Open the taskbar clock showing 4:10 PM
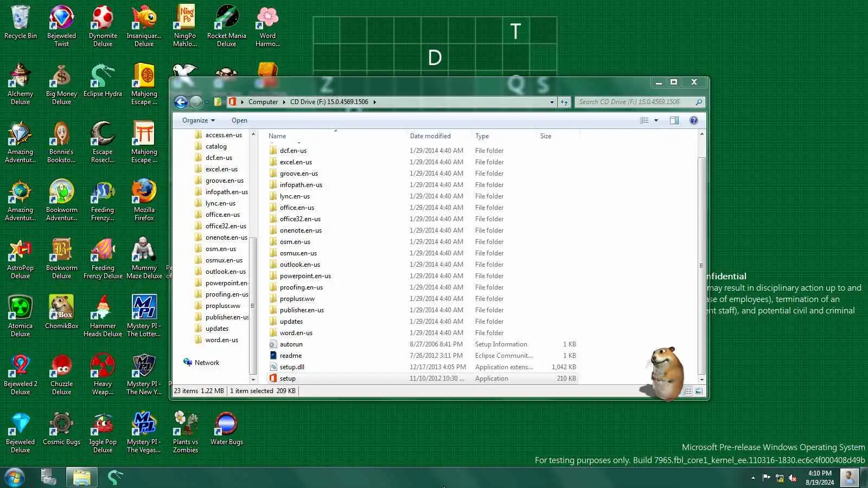The image size is (868, 488). 820,478
